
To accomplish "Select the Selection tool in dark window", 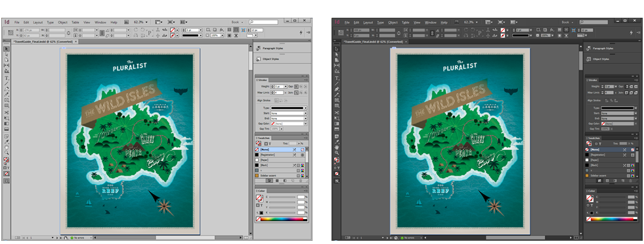I will coord(337,49).
